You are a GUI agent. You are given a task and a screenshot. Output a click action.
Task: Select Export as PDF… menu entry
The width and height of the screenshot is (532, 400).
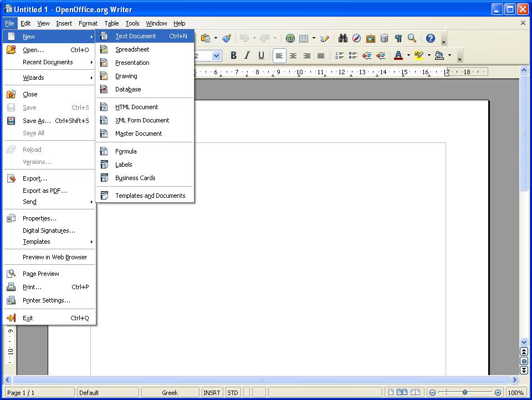click(49, 191)
